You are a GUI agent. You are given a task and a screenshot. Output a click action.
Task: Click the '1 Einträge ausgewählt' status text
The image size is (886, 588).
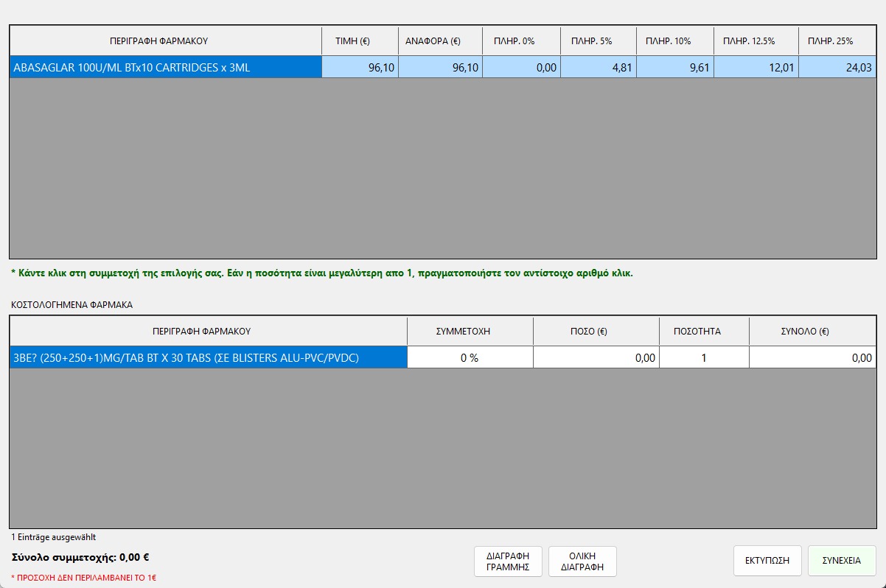click(x=54, y=537)
